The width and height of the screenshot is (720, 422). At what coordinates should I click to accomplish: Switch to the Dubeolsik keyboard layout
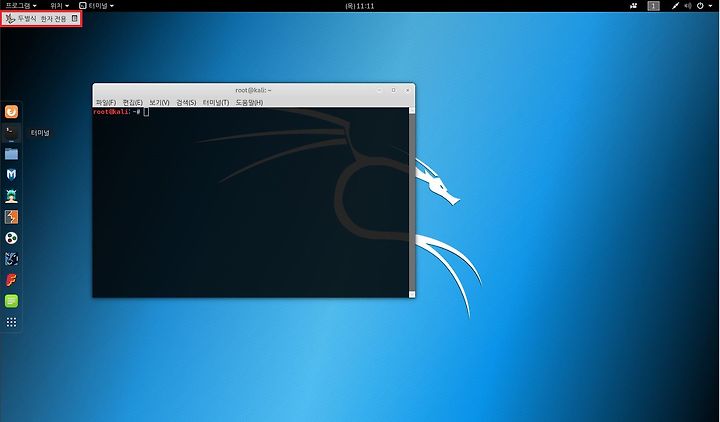(27, 19)
